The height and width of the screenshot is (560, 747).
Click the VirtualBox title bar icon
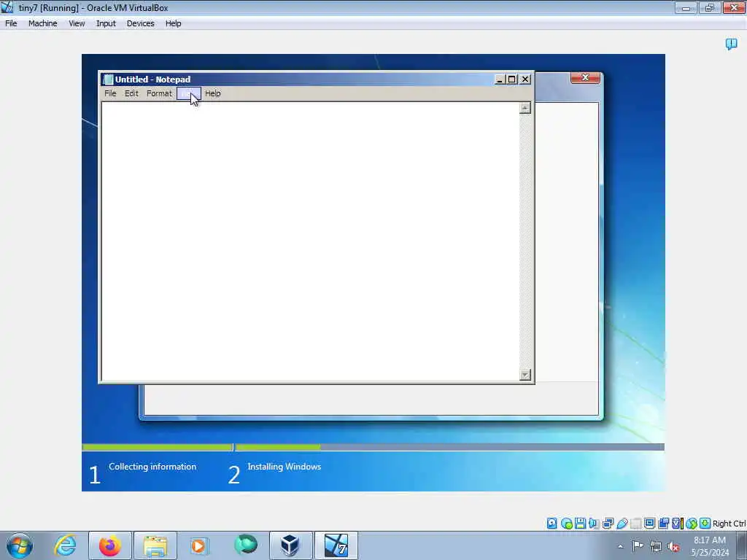coord(7,7)
